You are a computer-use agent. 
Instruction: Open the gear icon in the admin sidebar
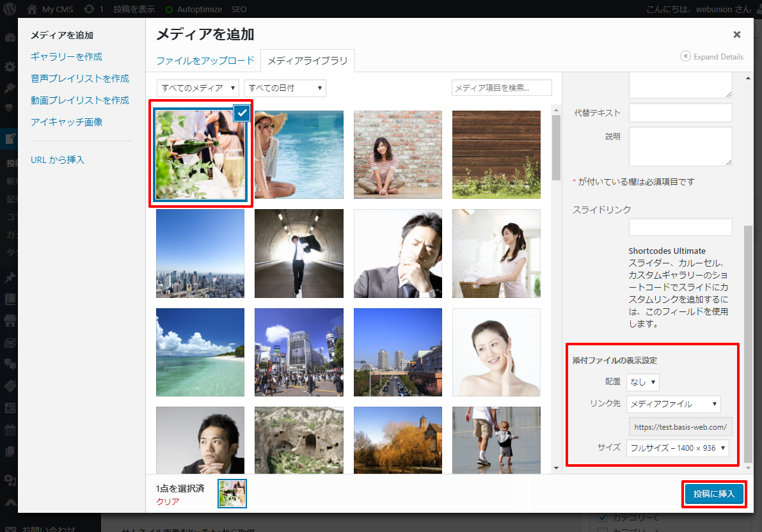[10, 66]
